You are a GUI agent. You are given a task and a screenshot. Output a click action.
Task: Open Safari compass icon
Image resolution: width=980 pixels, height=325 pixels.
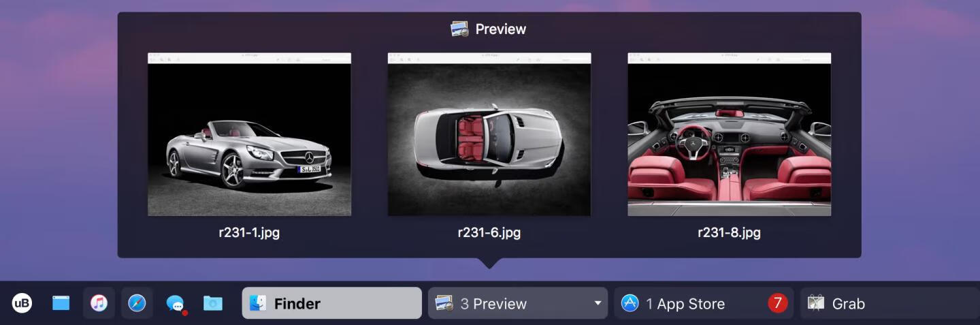137,303
